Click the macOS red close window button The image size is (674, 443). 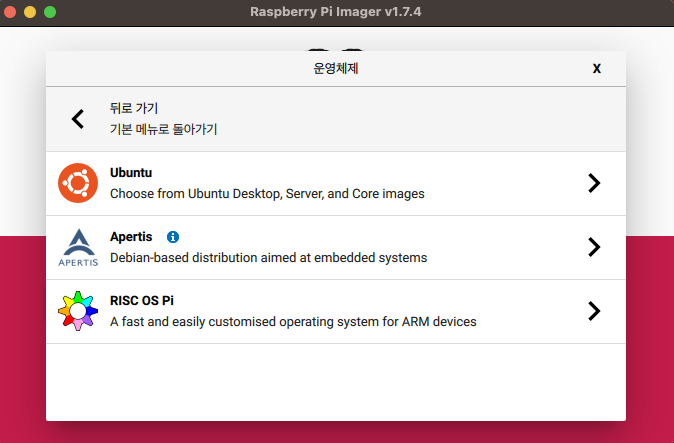click(10, 12)
